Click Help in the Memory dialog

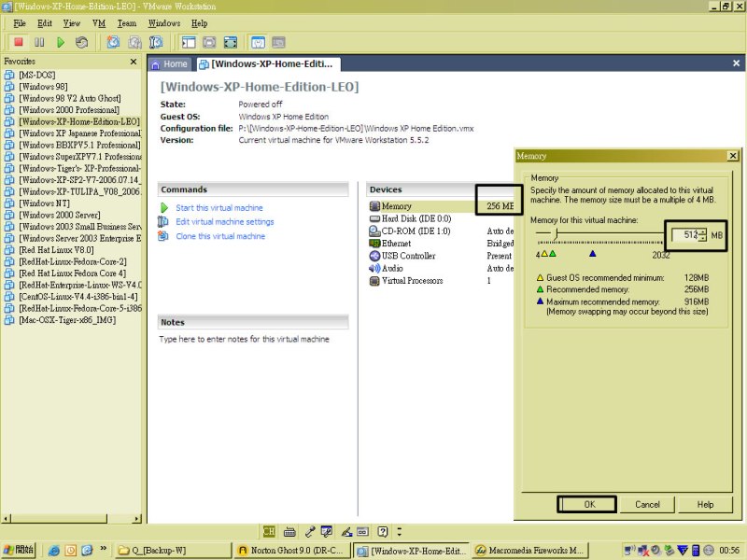point(705,504)
